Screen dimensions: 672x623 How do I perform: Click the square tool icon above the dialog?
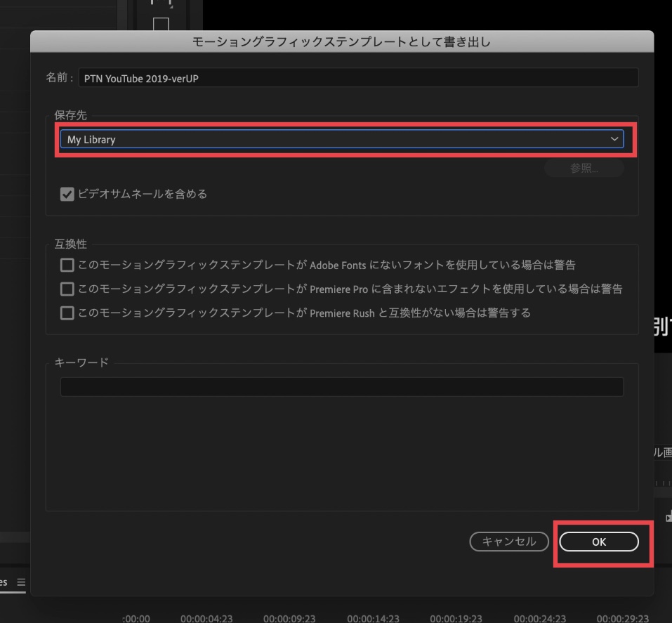[x=161, y=24]
